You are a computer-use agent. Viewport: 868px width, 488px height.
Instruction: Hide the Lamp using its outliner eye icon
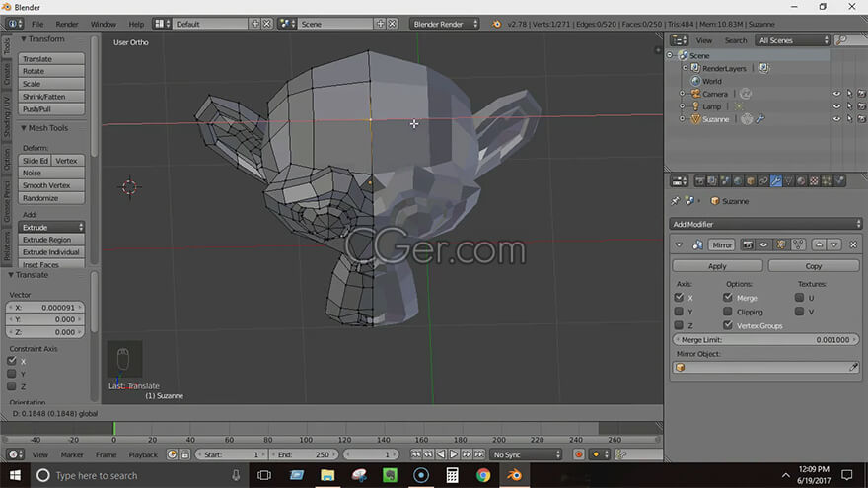point(836,106)
